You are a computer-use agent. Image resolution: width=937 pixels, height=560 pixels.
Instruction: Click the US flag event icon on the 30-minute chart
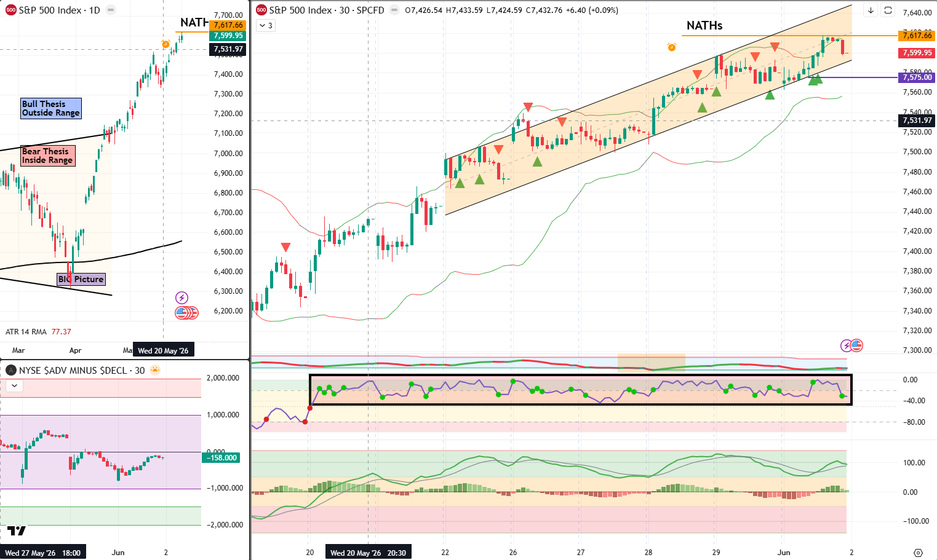click(856, 345)
